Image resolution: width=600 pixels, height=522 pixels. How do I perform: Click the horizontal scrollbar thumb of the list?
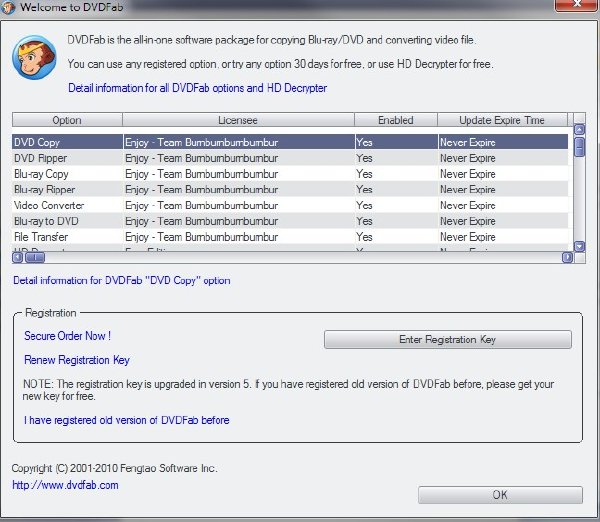[35, 258]
